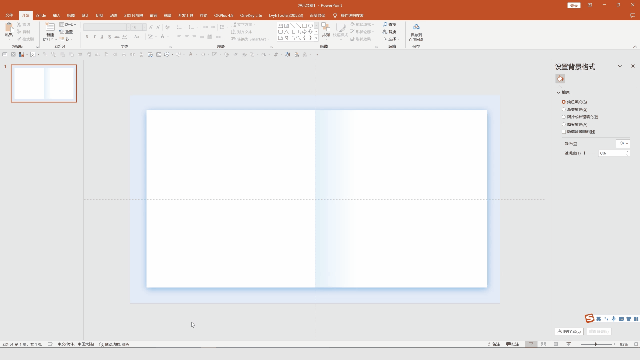The width and height of the screenshot is (640, 360).
Task: Open the Font Color dropdown arrow
Action: (x=167, y=37)
